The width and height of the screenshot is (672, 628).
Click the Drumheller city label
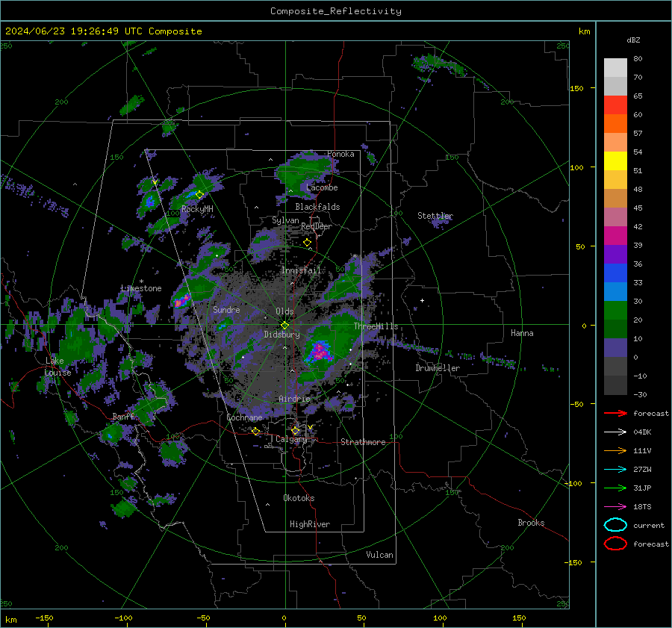438,368
